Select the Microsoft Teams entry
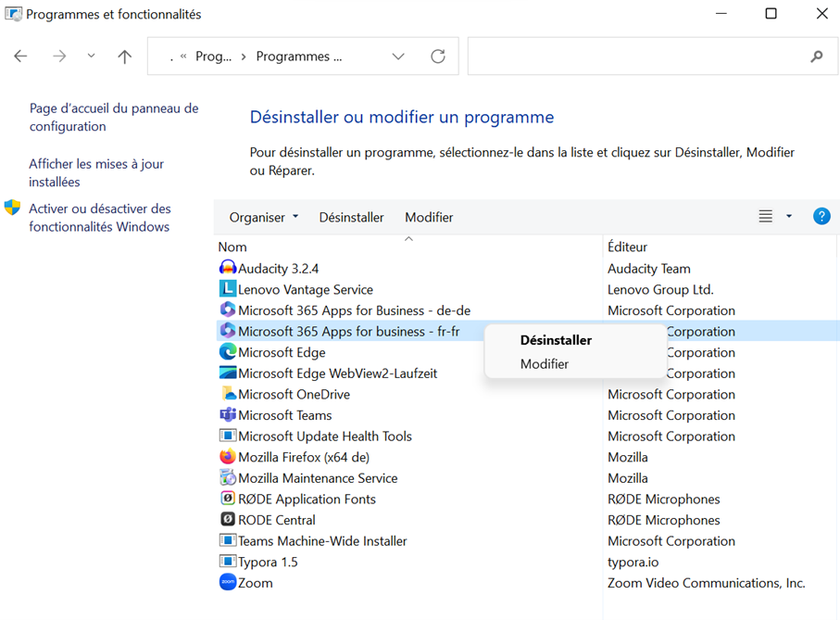 [285, 415]
